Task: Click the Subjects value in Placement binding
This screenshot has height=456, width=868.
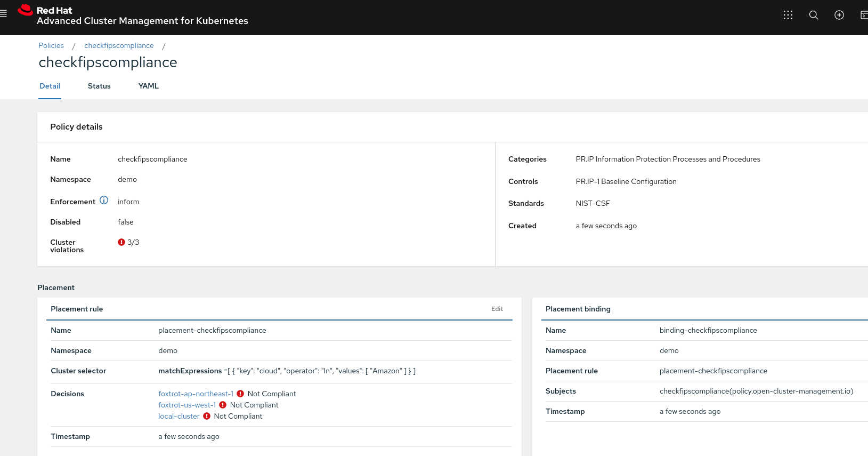Action: coord(756,391)
